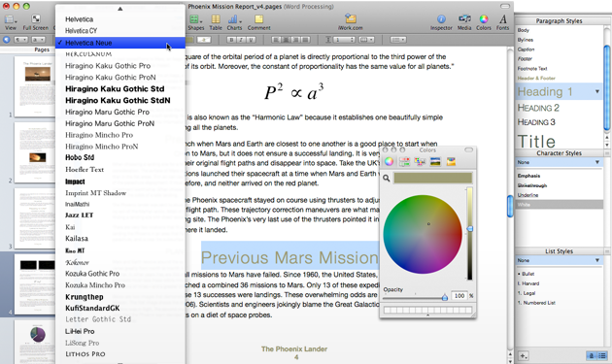Toggle bold formatting in format bar
This screenshot has width=612, height=364.
point(231,40)
